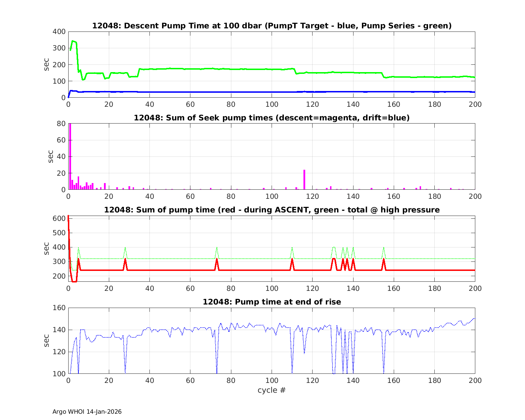The image size is (525, 420).
Task: Click the 'sec' y-axis label of top chart
Action: pyautogui.click(x=47, y=64)
